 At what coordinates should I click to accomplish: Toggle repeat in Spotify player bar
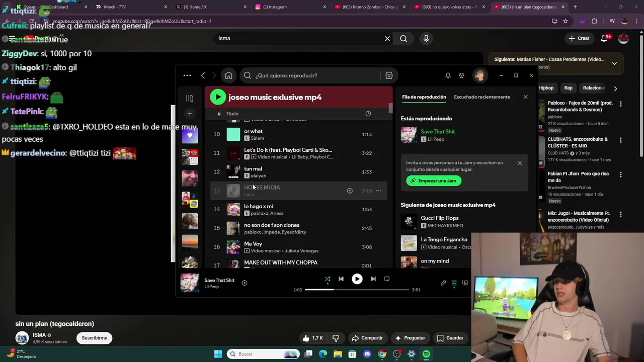tap(386, 279)
